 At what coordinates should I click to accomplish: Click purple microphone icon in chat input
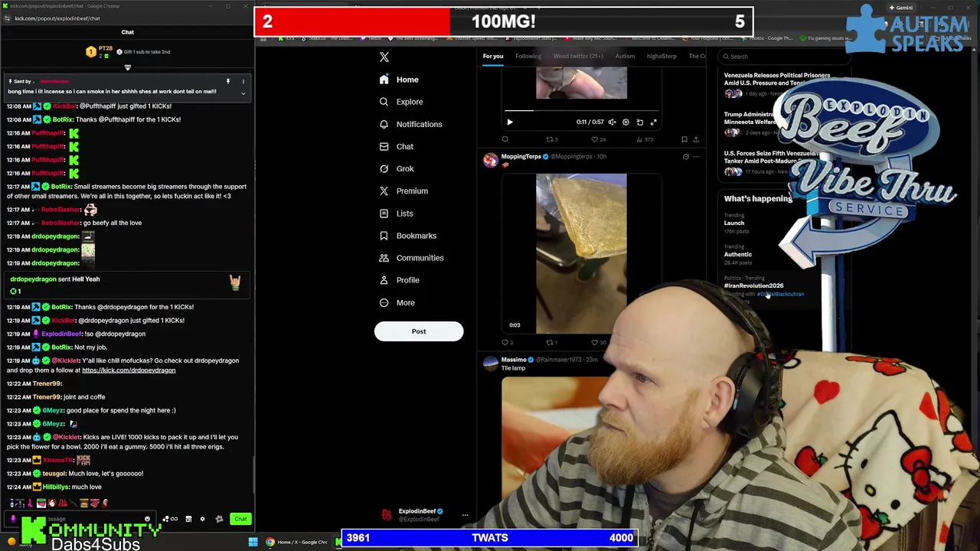[x=13, y=519]
